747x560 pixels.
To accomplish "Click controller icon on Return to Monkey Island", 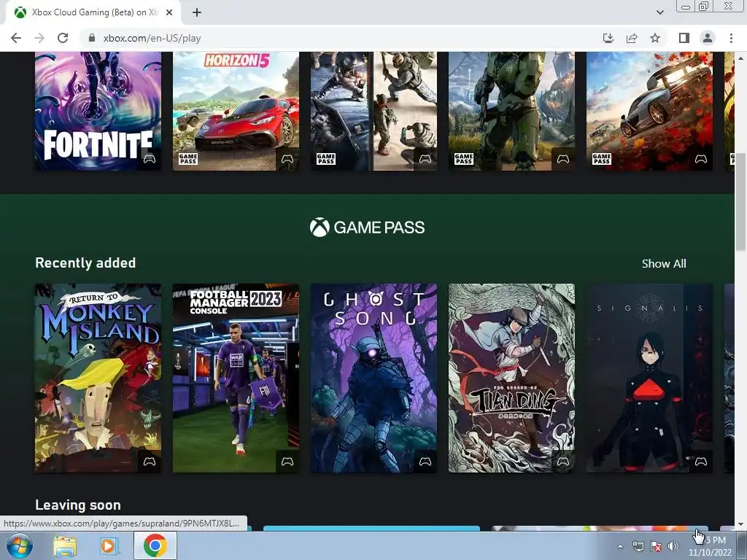I will (150, 462).
